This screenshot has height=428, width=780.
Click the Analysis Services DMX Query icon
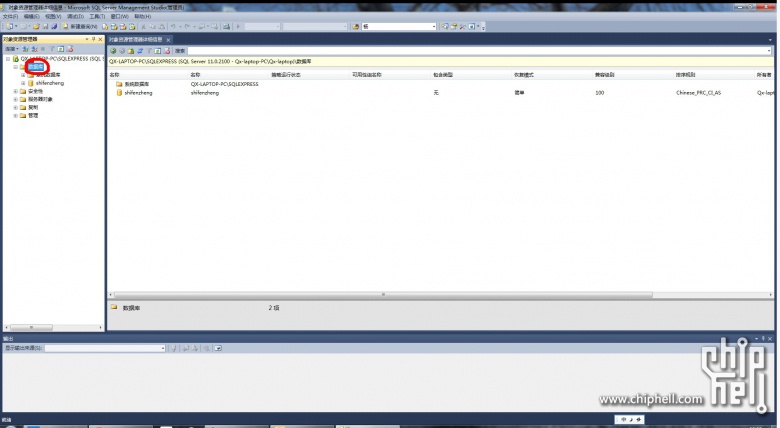coord(123,26)
